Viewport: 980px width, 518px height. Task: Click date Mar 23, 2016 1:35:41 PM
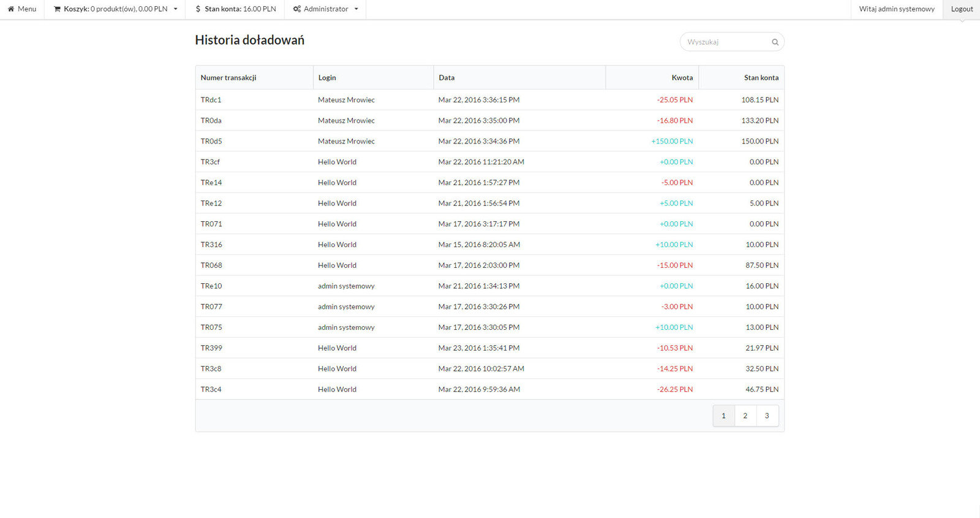[x=479, y=348]
